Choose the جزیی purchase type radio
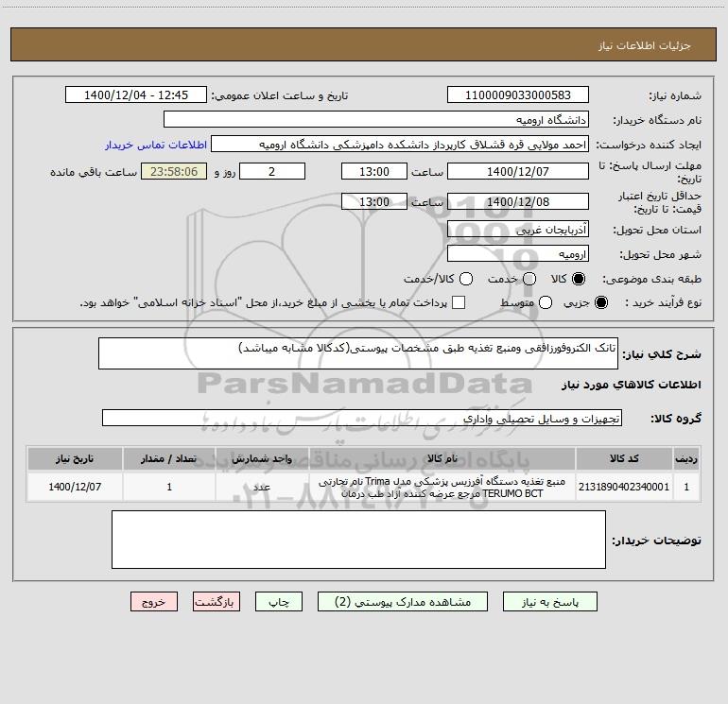 tap(601, 302)
